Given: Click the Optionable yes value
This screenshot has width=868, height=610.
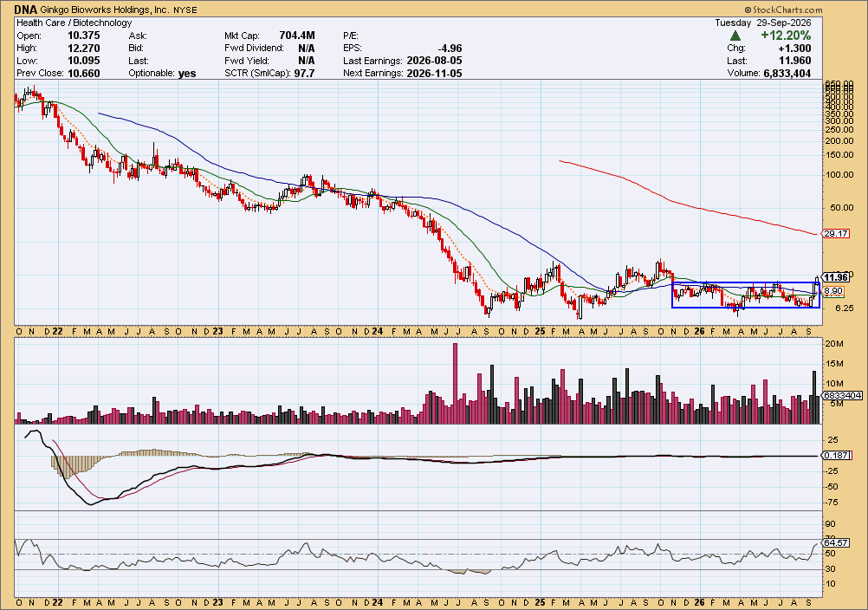Looking at the screenshot, I should pos(187,73).
